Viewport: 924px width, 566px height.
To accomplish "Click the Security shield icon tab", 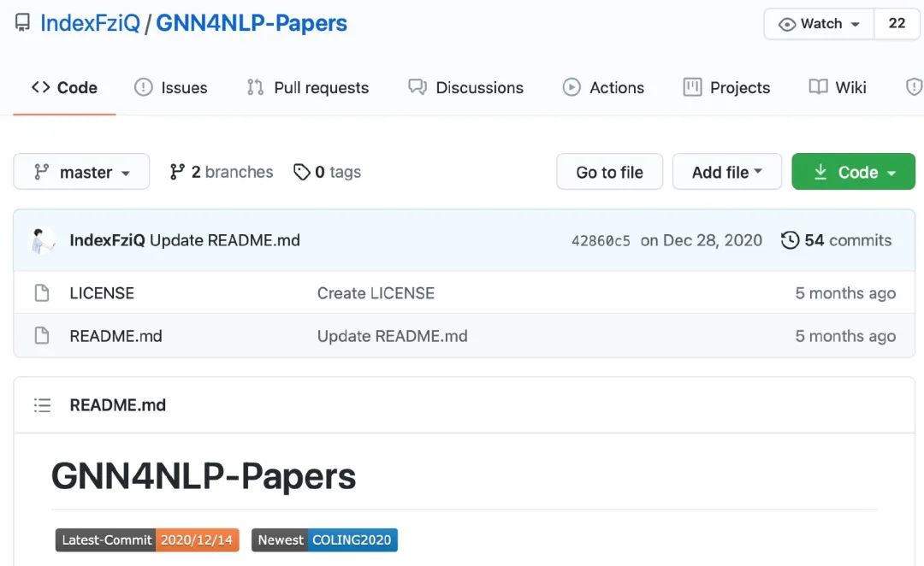I will click(914, 87).
